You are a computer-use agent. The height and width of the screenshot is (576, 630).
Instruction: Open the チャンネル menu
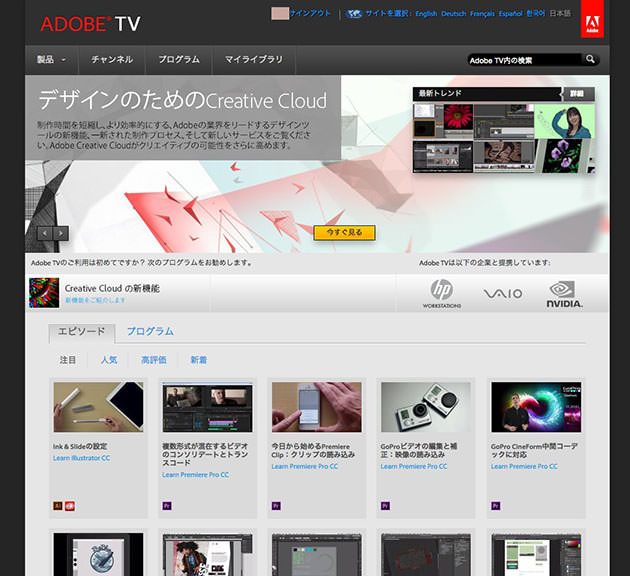pyautogui.click(x=112, y=60)
